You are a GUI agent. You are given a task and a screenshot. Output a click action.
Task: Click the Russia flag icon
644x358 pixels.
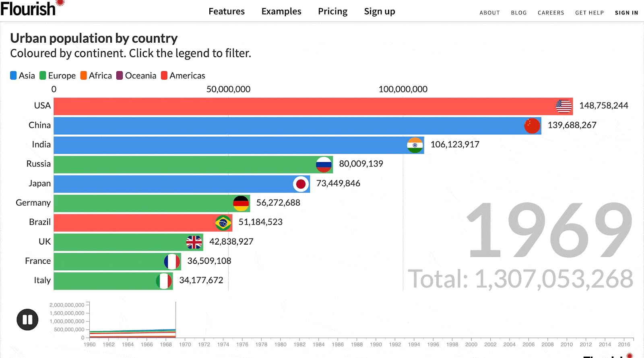tap(324, 165)
